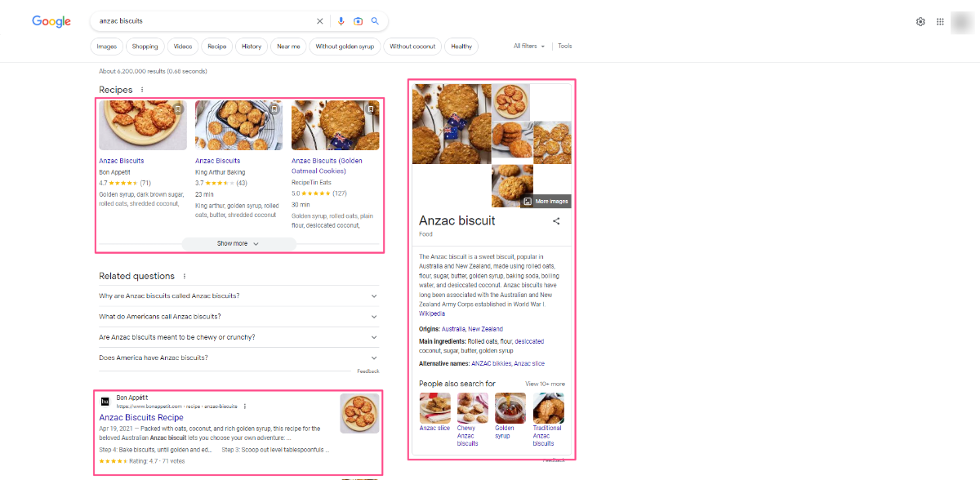Screen dimensions: 980x480
Task: Open Recipes section more options menu
Action: tap(142, 90)
